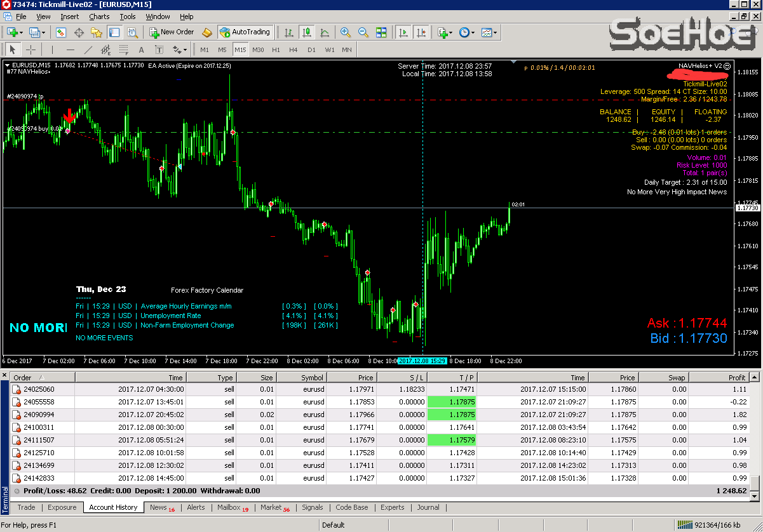
Task: Select the H1 timeframe button
Action: click(x=276, y=50)
